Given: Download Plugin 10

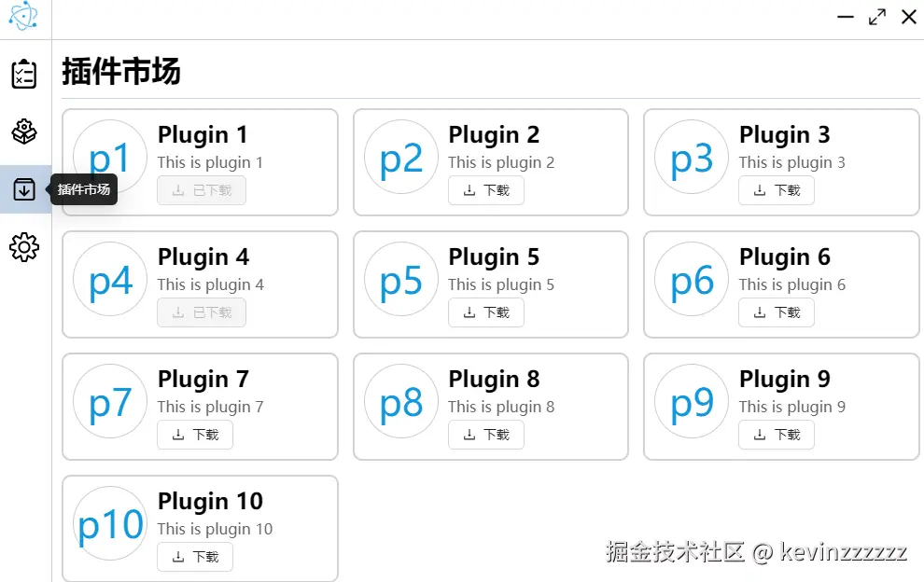Looking at the screenshot, I should (195, 557).
